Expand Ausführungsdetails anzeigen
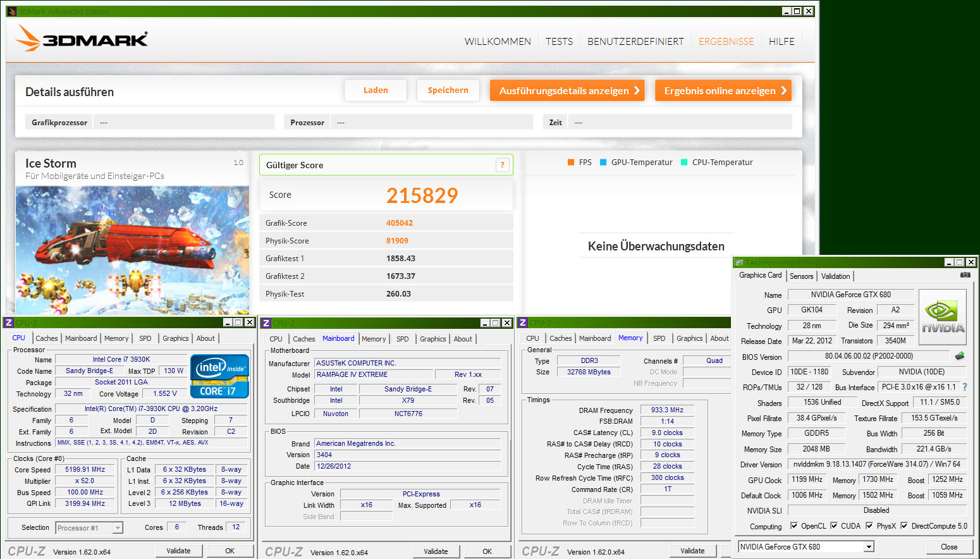Viewport: 980px width, 559px height. 567,90
